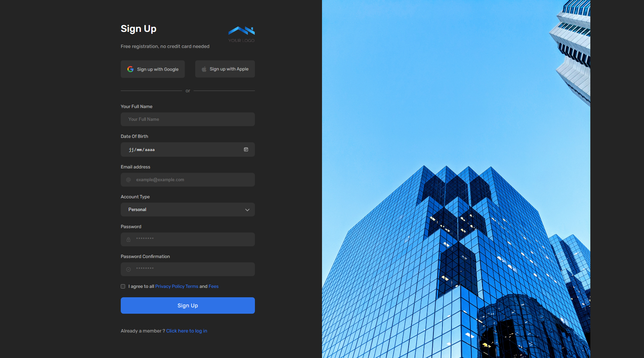Follow the Fees link

tap(213, 286)
